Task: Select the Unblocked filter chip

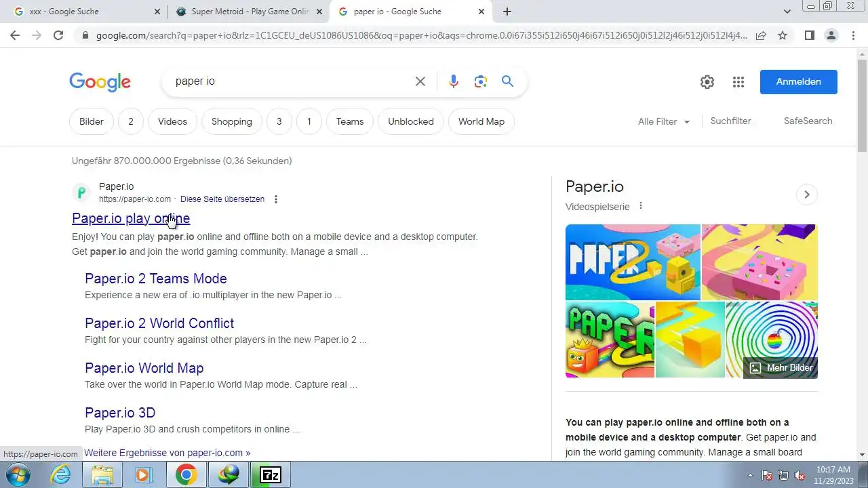Action: 411,121
